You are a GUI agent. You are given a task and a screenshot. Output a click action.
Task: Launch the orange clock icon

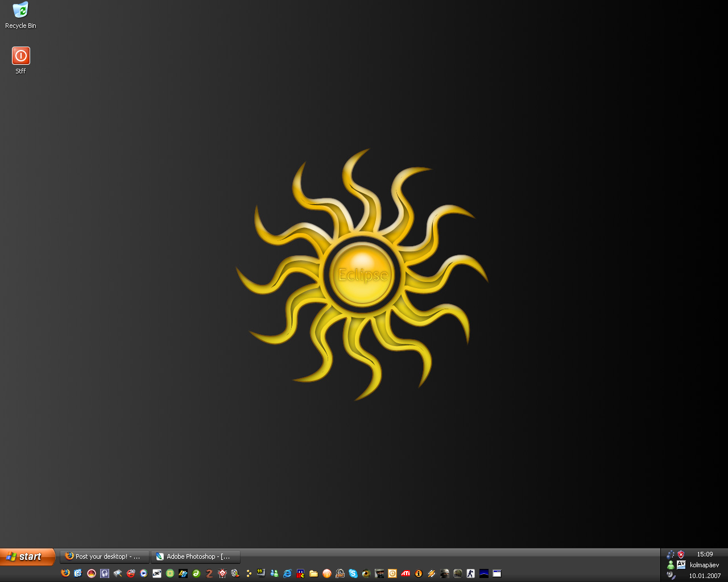pos(392,573)
